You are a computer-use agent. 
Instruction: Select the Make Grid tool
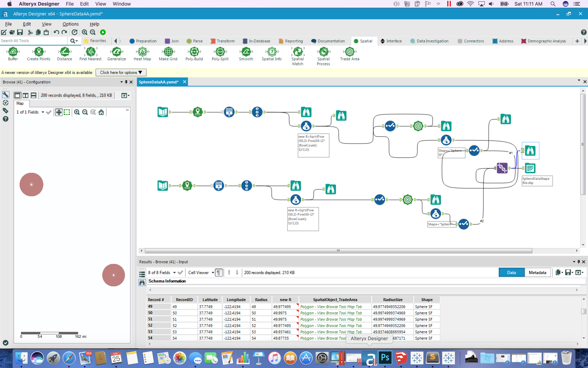[168, 54]
